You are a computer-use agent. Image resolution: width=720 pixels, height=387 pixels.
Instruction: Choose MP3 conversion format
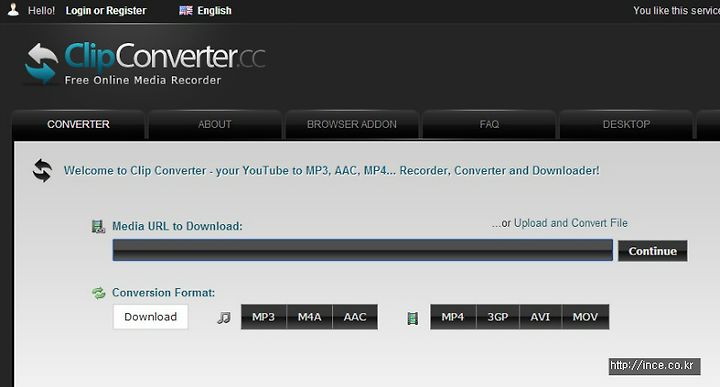[x=264, y=317]
